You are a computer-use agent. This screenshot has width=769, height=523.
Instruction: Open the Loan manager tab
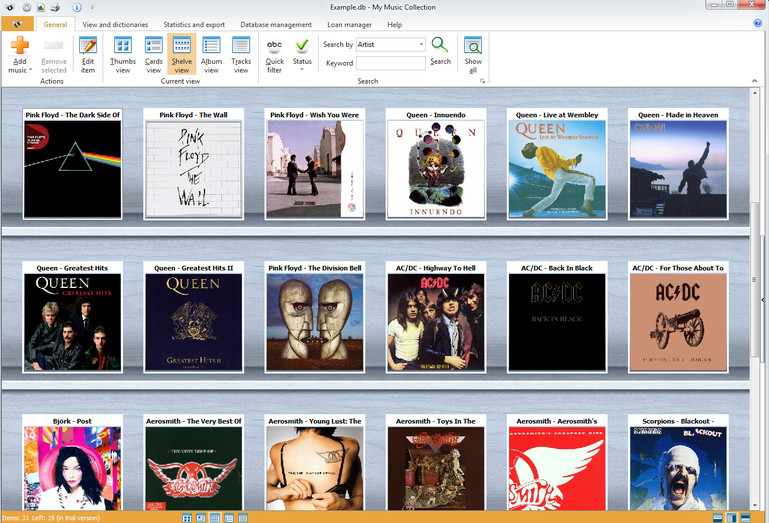[349, 24]
